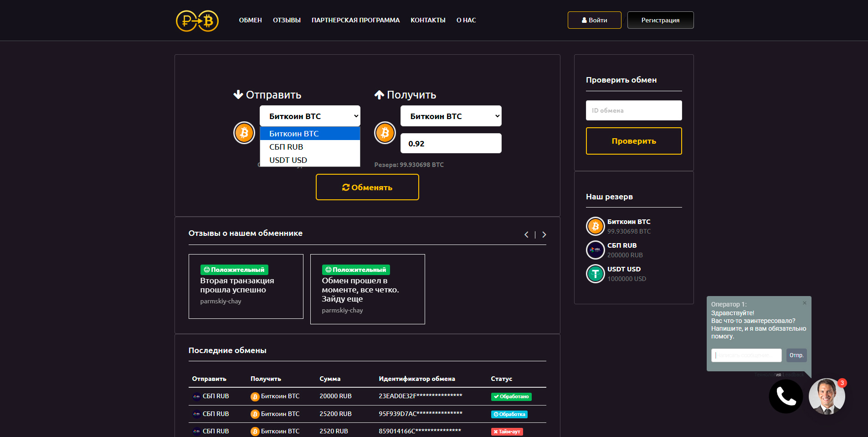Click the Обменять exchange button
The width and height of the screenshot is (868, 437).
[x=367, y=187]
